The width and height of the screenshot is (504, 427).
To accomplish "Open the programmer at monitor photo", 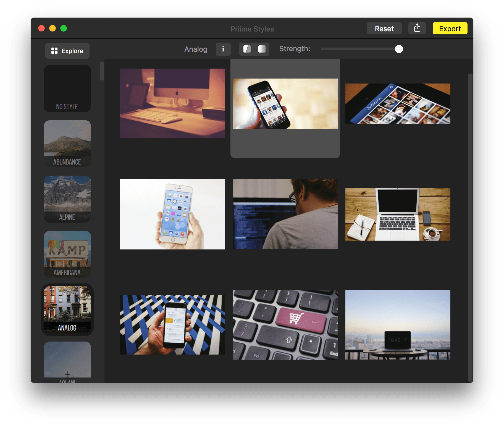I will coord(285,214).
